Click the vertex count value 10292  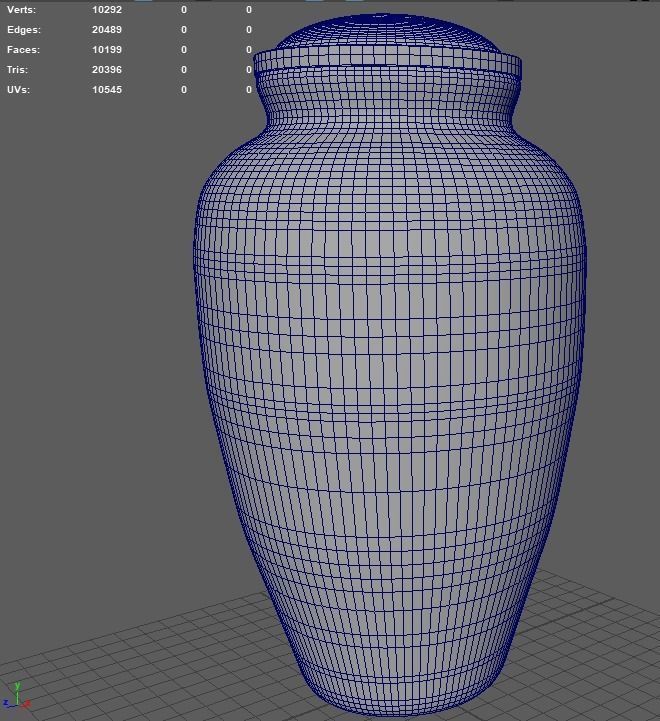[107, 10]
